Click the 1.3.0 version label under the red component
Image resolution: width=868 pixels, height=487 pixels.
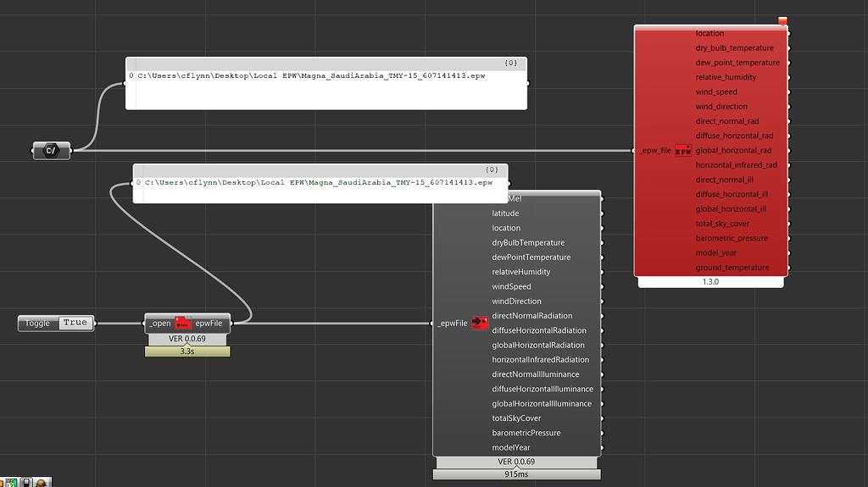[x=710, y=282]
